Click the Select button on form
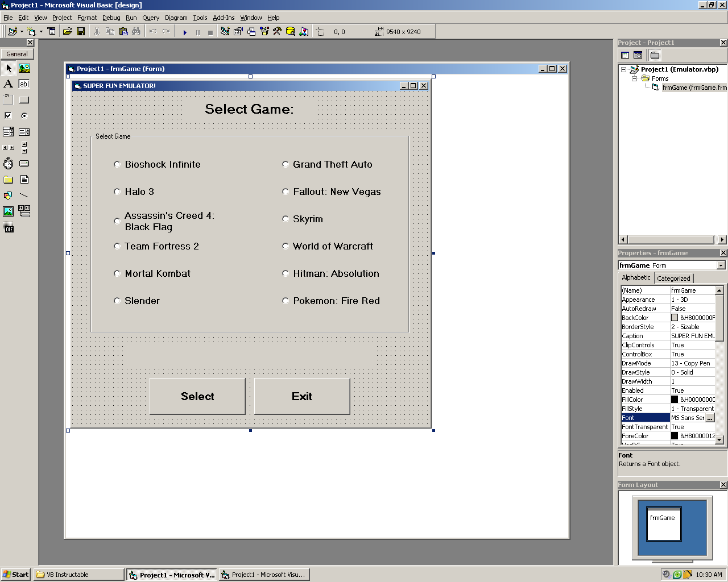 point(197,396)
